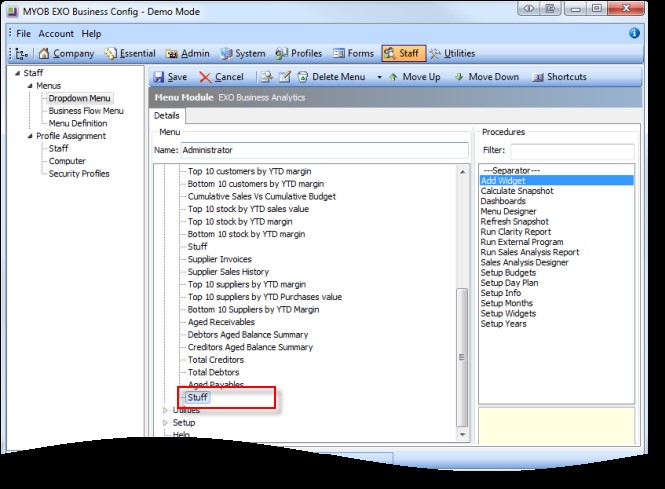Open the System module

point(243,53)
